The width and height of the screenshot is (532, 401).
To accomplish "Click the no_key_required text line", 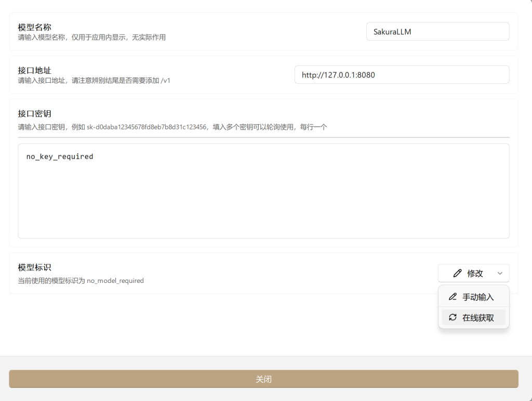I will coord(60,157).
